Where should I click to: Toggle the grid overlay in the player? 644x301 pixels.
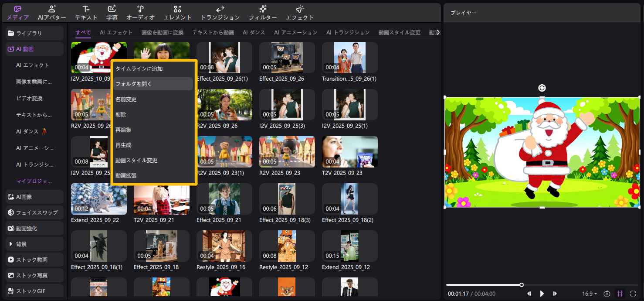pos(620,294)
